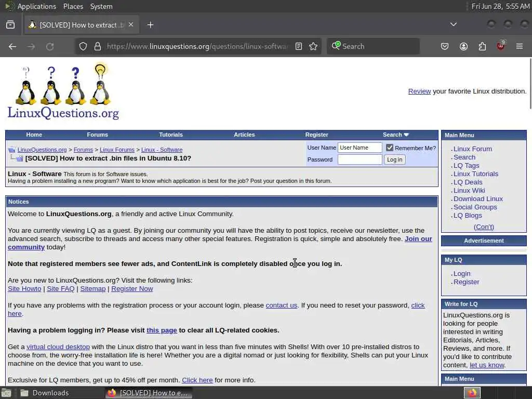The width and height of the screenshot is (532, 399).
Task: Open Linux Wiki in Main Menu
Action: (469, 191)
